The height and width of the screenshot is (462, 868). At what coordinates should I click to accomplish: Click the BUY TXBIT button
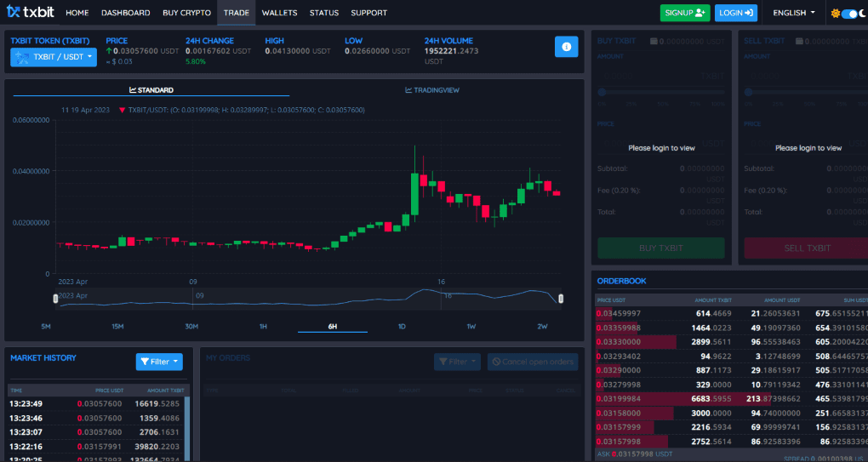pyautogui.click(x=661, y=248)
